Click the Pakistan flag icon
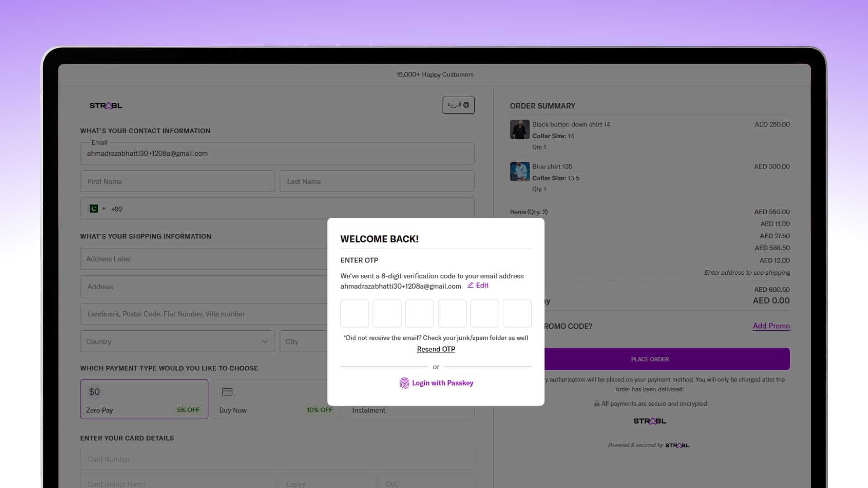 click(x=94, y=209)
